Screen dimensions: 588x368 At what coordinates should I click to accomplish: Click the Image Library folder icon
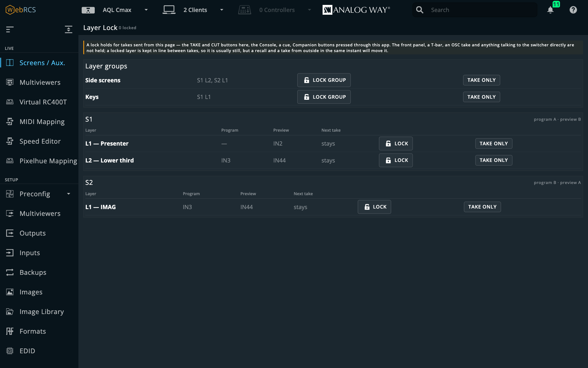pos(10,312)
